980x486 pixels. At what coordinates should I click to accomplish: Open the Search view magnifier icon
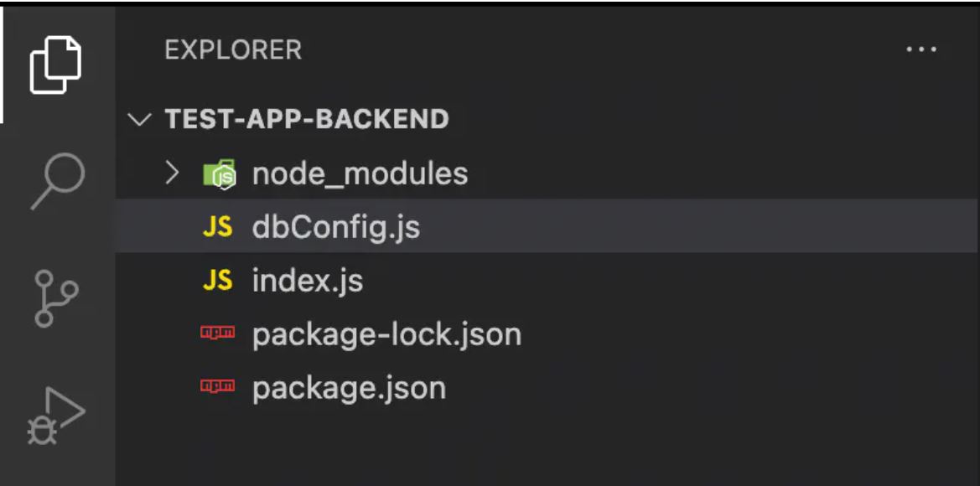[x=58, y=180]
